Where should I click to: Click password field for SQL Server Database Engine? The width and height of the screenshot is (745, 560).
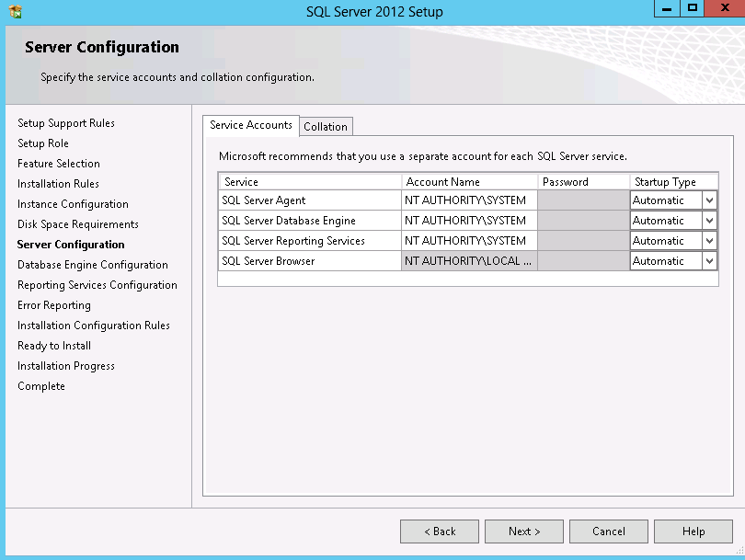click(x=583, y=221)
